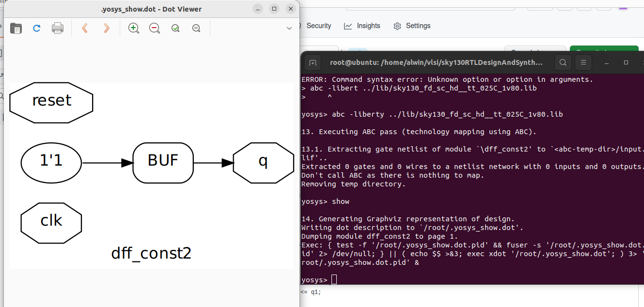Zoom in on the graph view
Screen dimensions: 644x307
[133, 28]
